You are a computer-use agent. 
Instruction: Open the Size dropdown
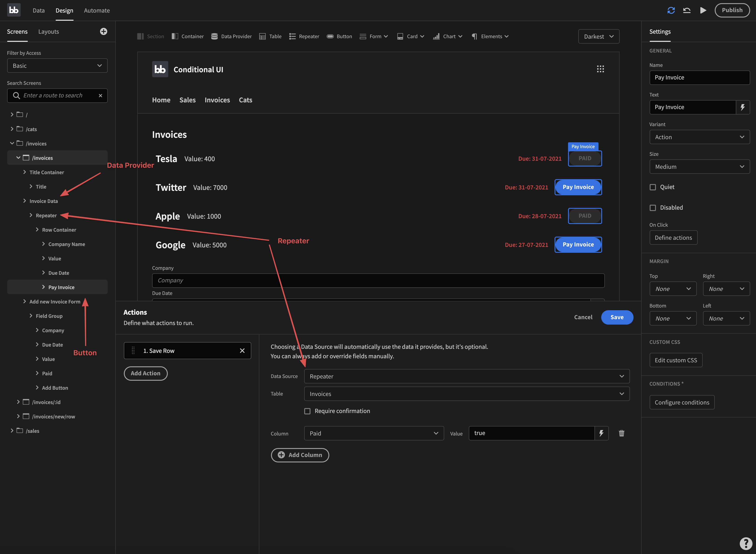tap(699, 167)
